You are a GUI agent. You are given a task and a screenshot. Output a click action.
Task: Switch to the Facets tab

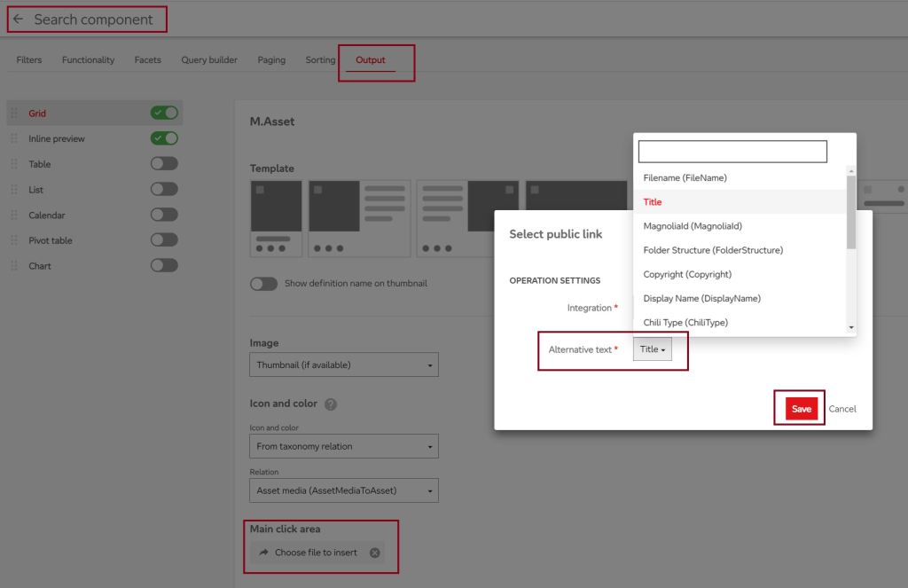click(147, 60)
